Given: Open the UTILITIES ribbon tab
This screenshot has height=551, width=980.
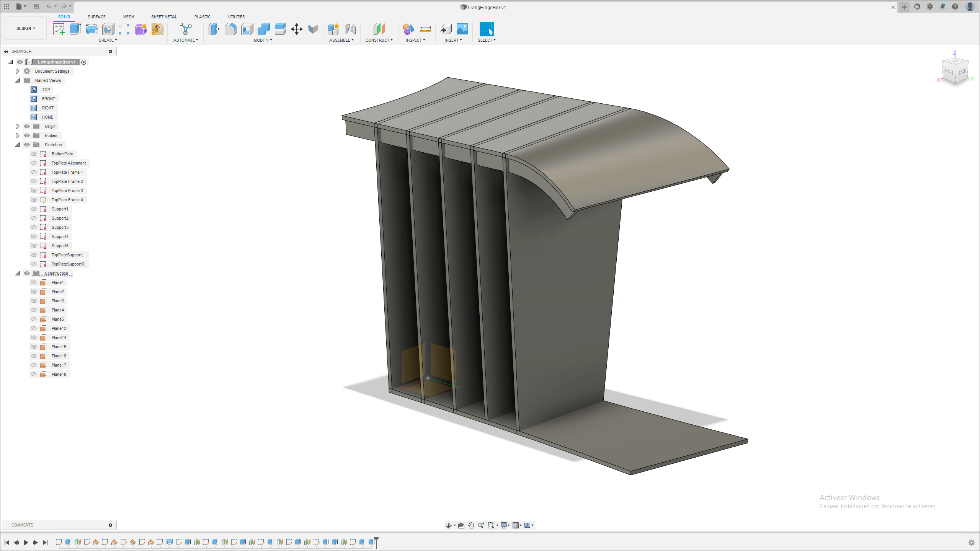Looking at the screenshot, I should [236, 16].
